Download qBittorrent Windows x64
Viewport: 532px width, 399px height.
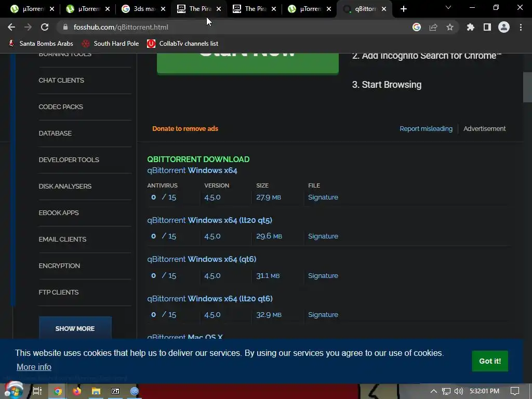coord(192,170)
